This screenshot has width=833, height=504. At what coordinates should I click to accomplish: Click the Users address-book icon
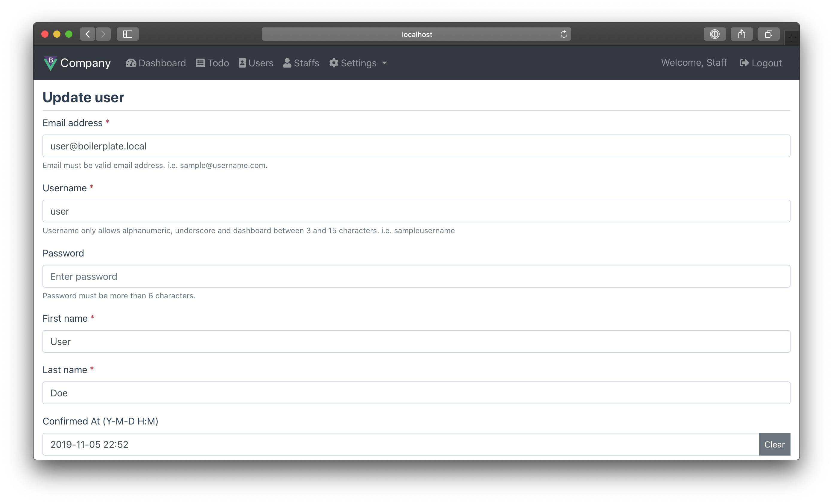coord(242,63)
